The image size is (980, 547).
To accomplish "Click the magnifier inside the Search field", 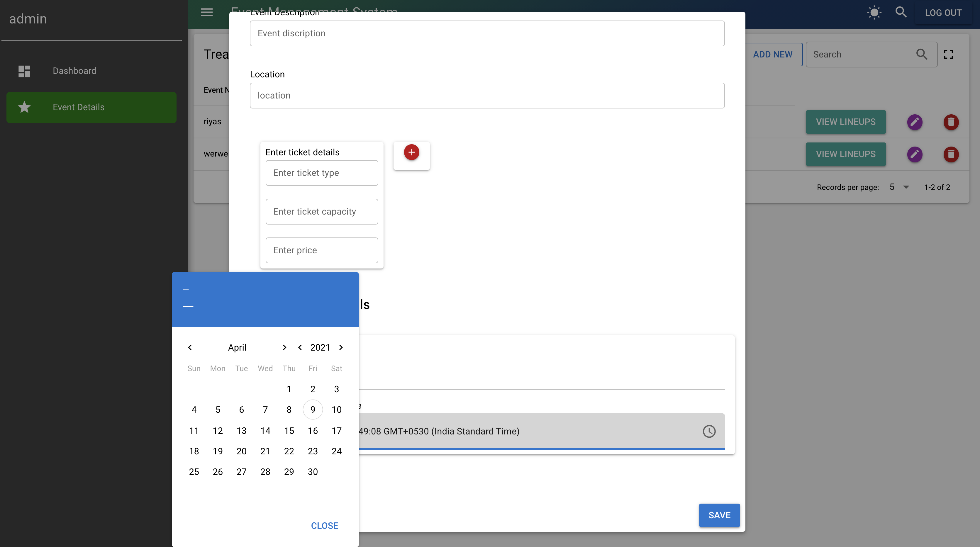I will pyautogui.click(x=921, y=54).
